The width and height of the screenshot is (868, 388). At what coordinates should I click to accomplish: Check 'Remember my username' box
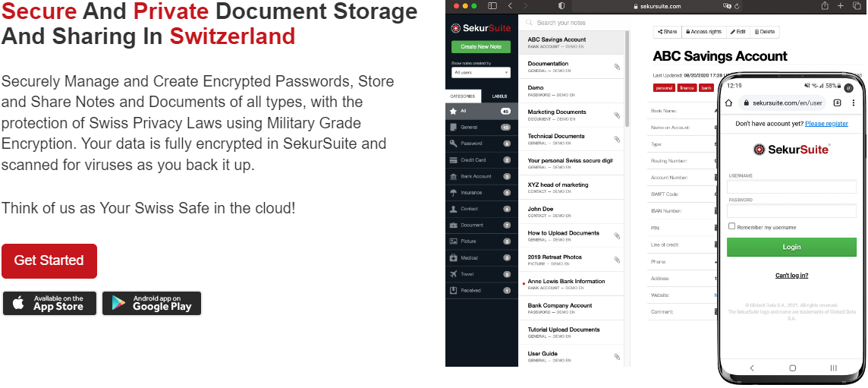(732, 226)
